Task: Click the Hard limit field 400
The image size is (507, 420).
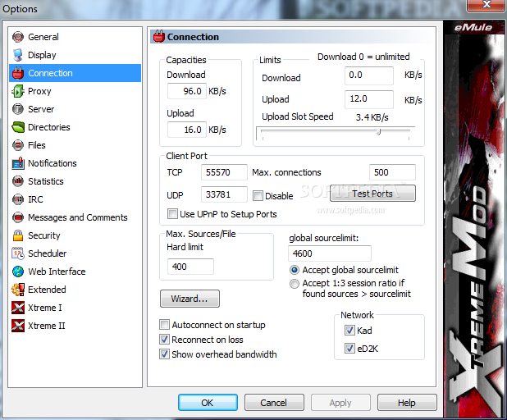Action: [190, 267]
